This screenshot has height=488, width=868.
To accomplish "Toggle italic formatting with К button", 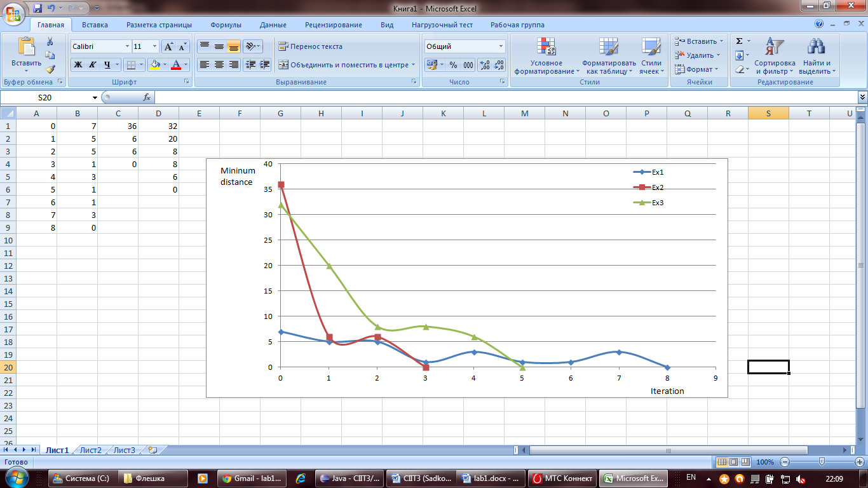I will 92,65.
